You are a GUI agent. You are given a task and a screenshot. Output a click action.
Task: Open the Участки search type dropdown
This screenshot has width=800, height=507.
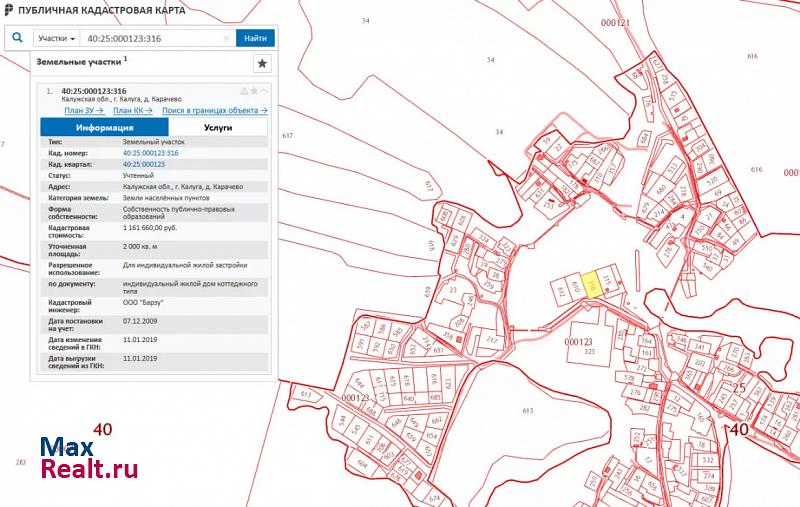[57, 39]
